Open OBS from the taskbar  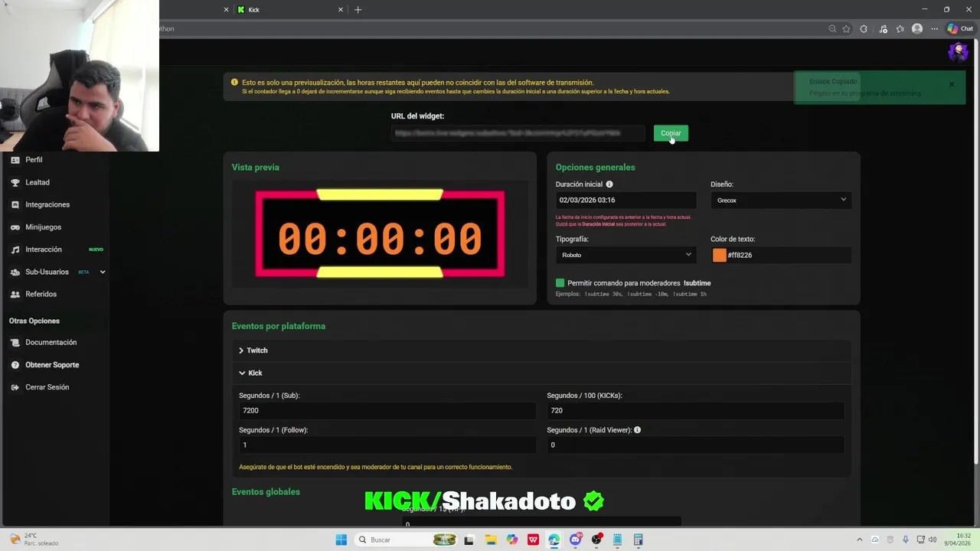point(596,540)
